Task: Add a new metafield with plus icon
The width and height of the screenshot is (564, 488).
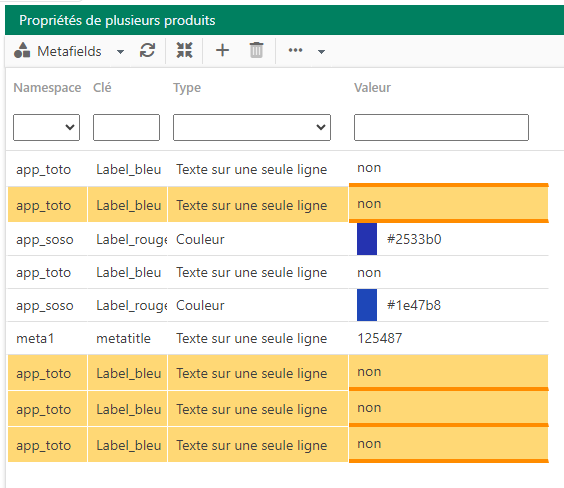Action: [x=222, y=50]
